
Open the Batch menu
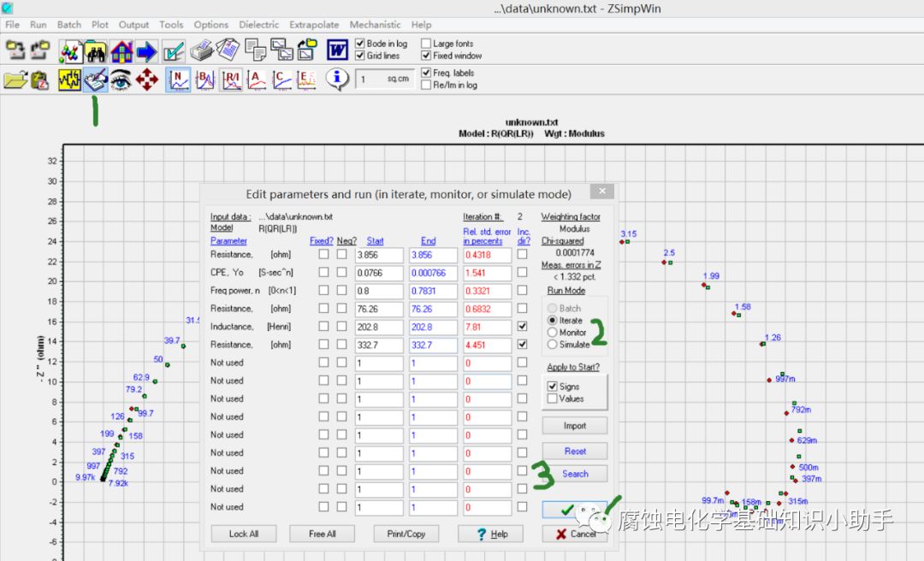[69, 25]
